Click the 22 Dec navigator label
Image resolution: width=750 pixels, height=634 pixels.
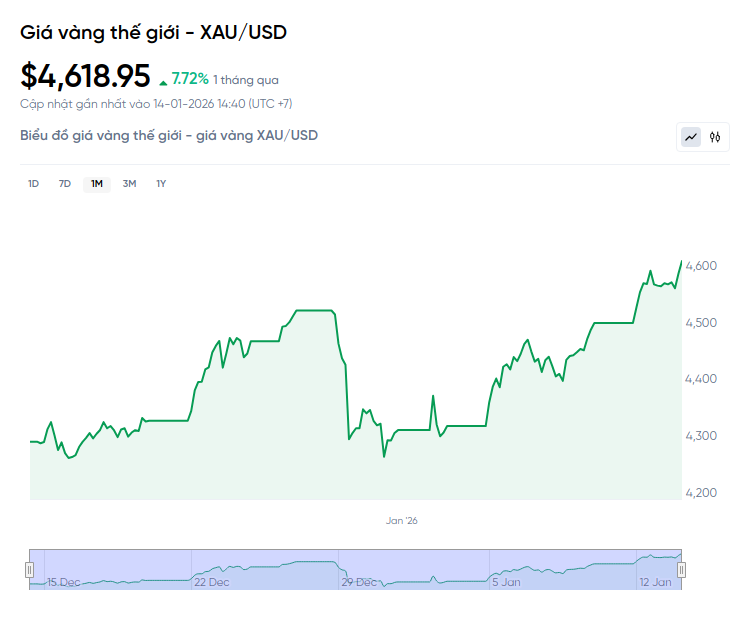click(x=211, y=581)
